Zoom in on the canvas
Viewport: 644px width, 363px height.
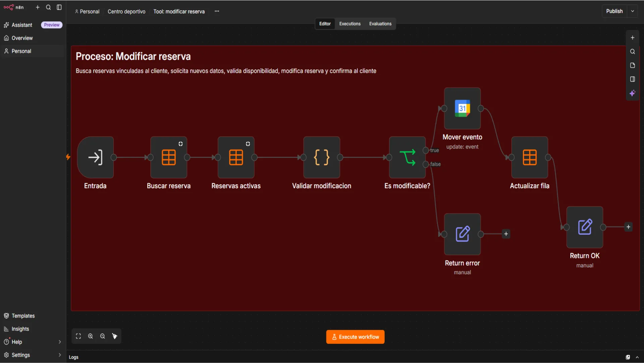point(91,336)
